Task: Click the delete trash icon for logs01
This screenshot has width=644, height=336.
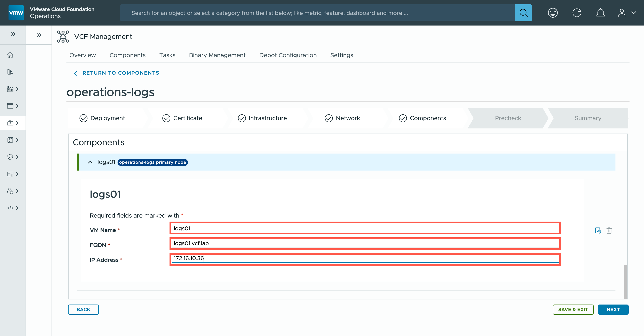Action: click(x=609, y=230)
